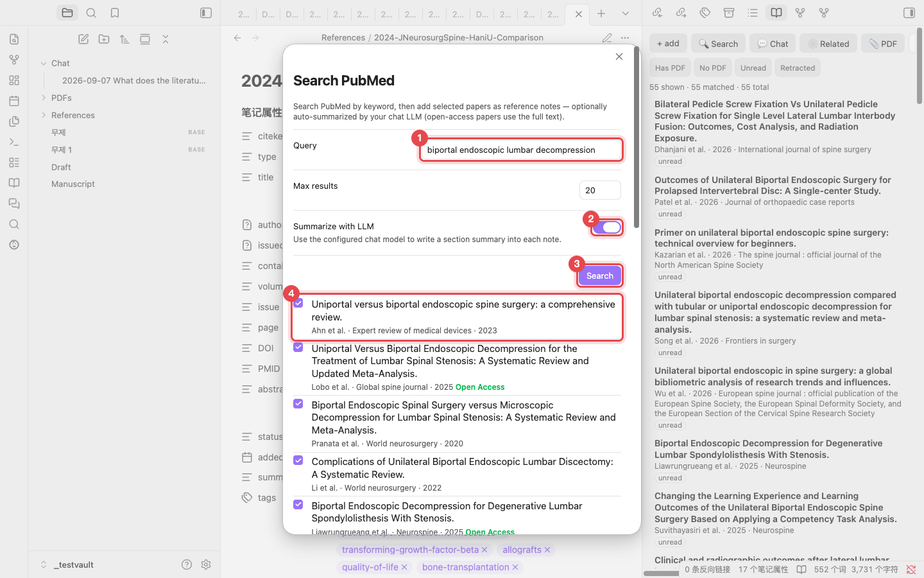Click the references panel vertical scrollbar
924x578 pixels.
tap(920, 66)
